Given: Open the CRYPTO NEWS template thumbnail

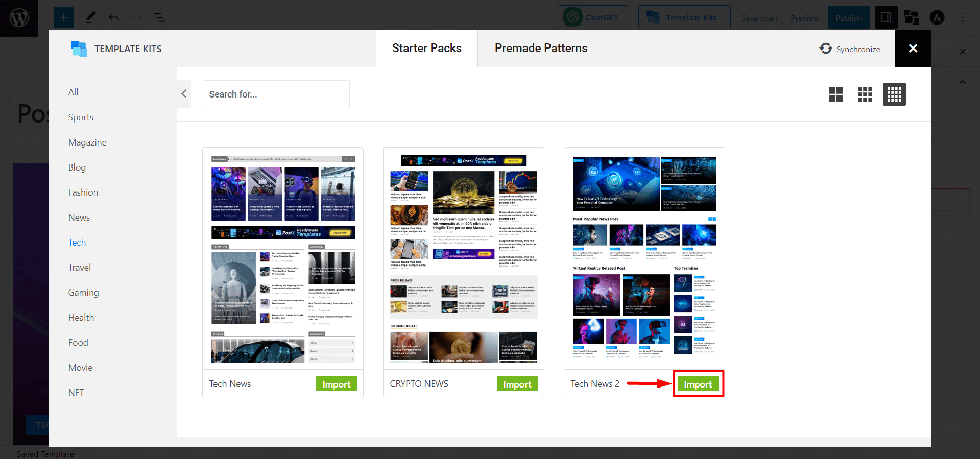Looking at the screenshot, I should pyautogui.click(x=464, y=259).
